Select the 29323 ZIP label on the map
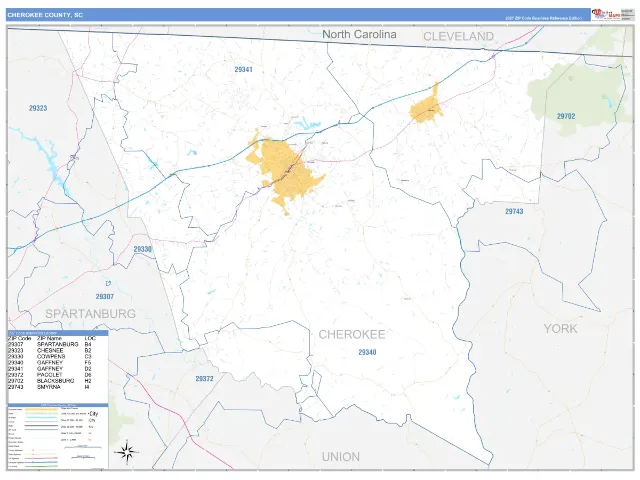The image size is (640, 480). 38,108
